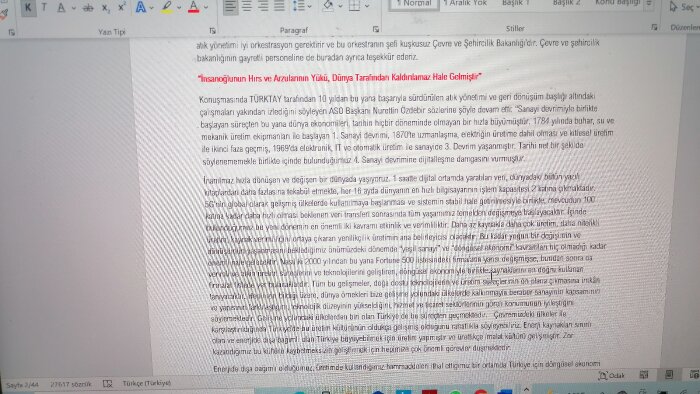Toggle strikethrough formatting

pyautogui.click(x=88, y=8)
